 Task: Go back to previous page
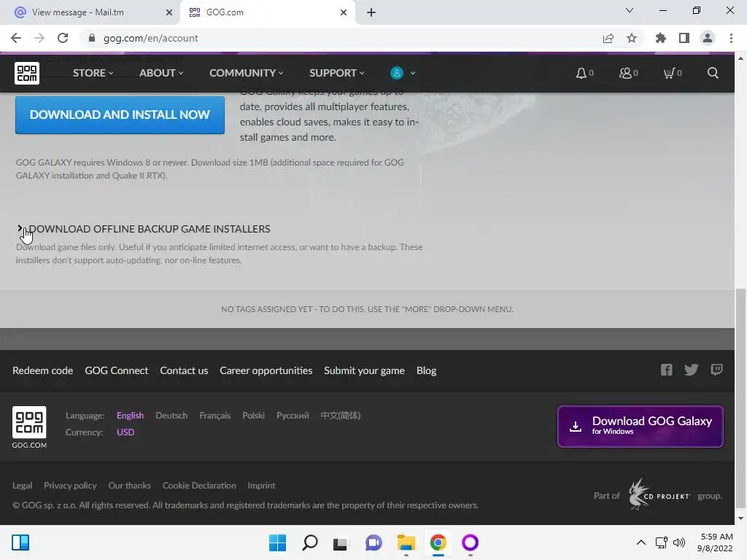(16, 38)
